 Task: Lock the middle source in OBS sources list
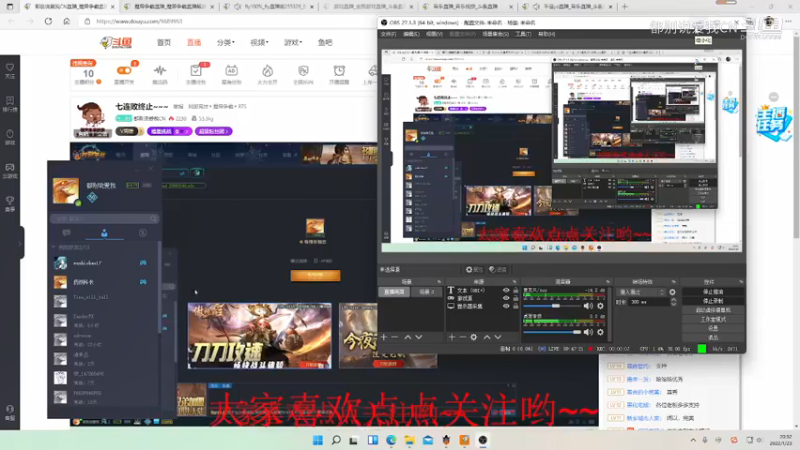pyautogui.click(x=515, y=298)
